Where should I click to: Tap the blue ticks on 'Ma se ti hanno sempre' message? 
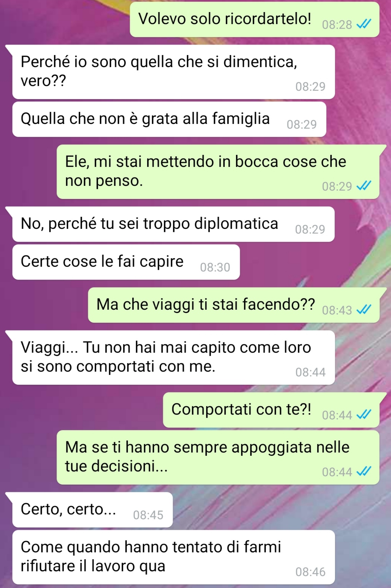[364, 472]
